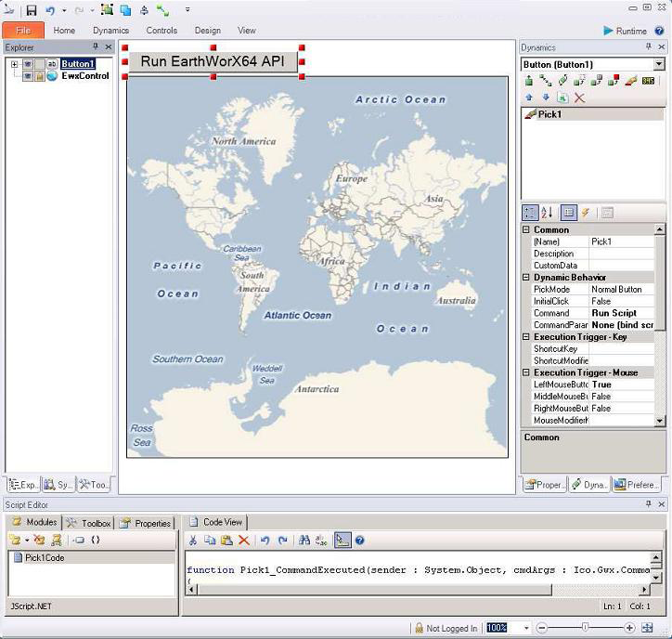Viewport: 672px width, 639px height.
Task: Click the red X delete icon in Dynamics panel
Action: coord(579,98)
